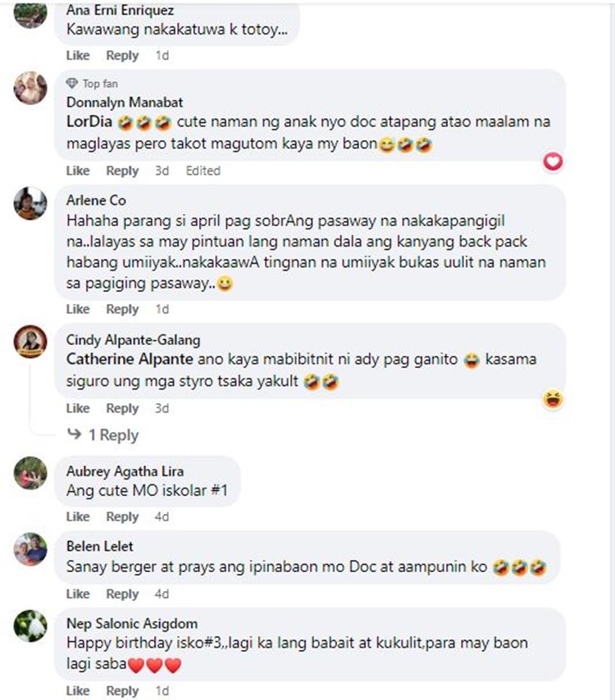Click the Top fan diamond badge icon

72,84
